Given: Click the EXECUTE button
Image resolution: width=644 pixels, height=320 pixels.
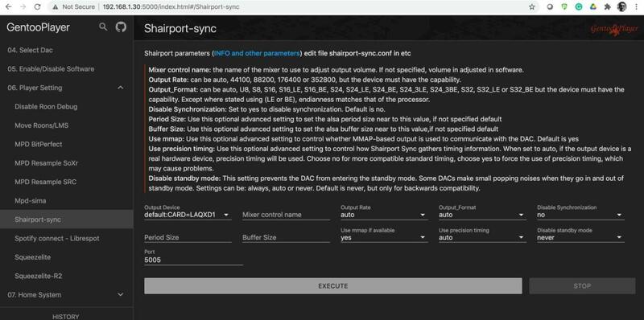Looking at the screenshot, I should tap(333, 286).
